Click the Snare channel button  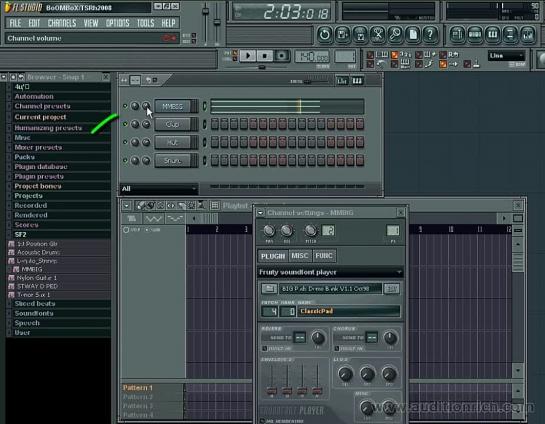[x=172, y=161]
